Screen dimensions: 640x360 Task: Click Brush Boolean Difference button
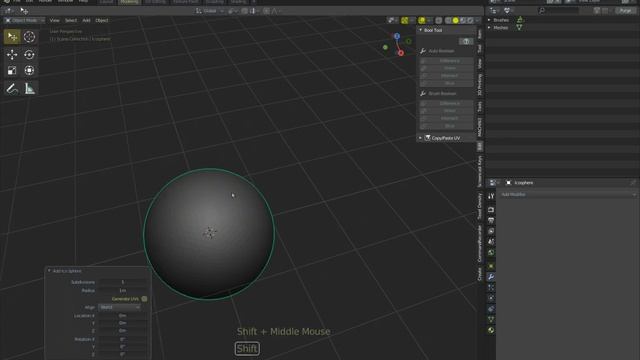(447, 103)
